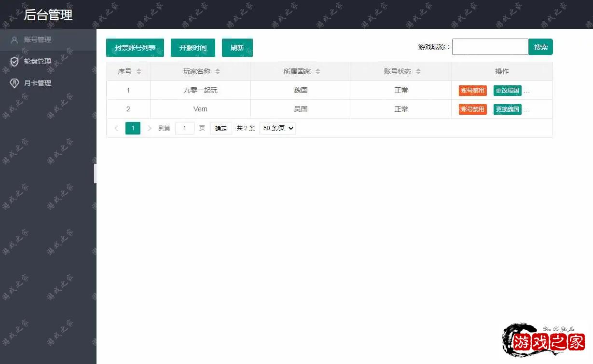Click 正常 status in Vem row

[401, 109]
